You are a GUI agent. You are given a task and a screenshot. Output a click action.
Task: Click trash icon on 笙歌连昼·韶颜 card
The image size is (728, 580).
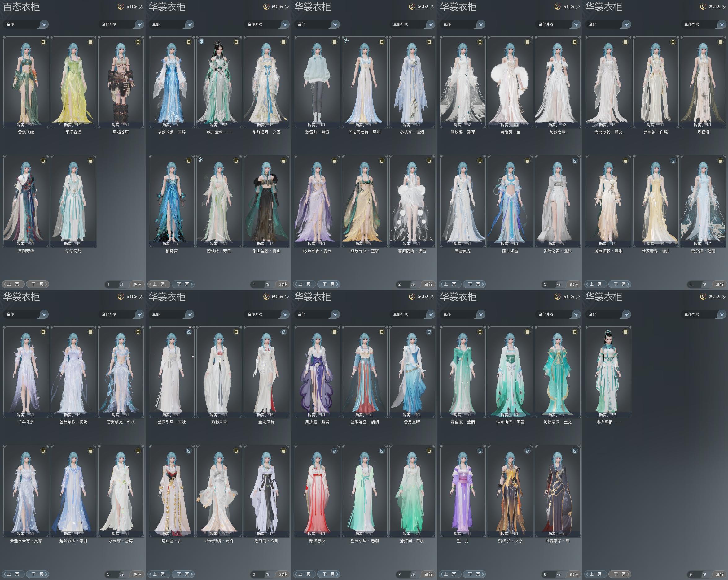382,332
